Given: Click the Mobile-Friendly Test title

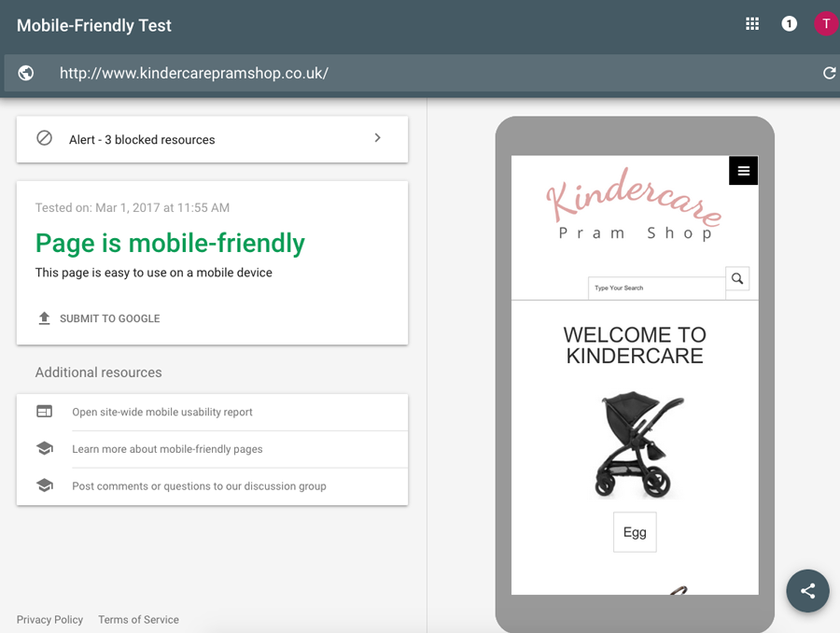Looking at the screenshot, I should pyautogui.click(x=93, y=25).
